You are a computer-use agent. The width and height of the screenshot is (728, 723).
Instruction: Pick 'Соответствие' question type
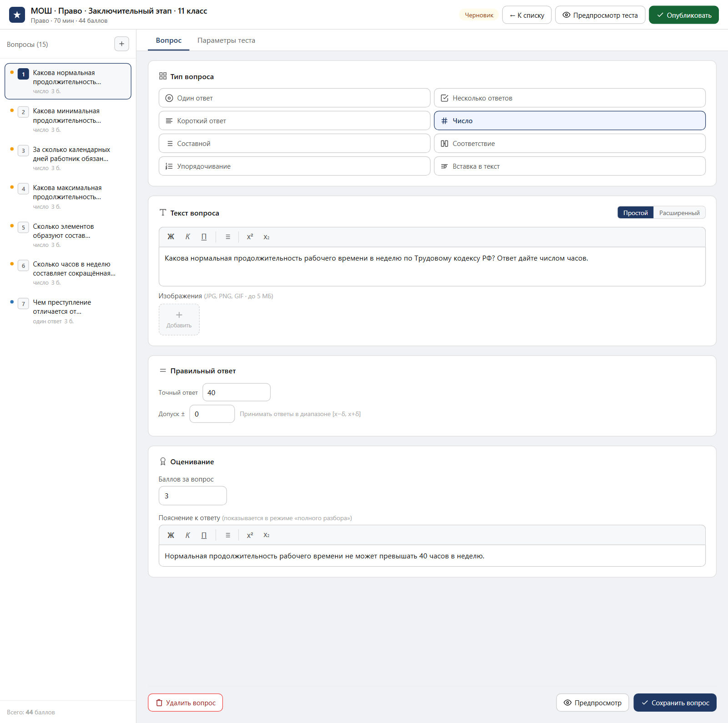(570, 144)
